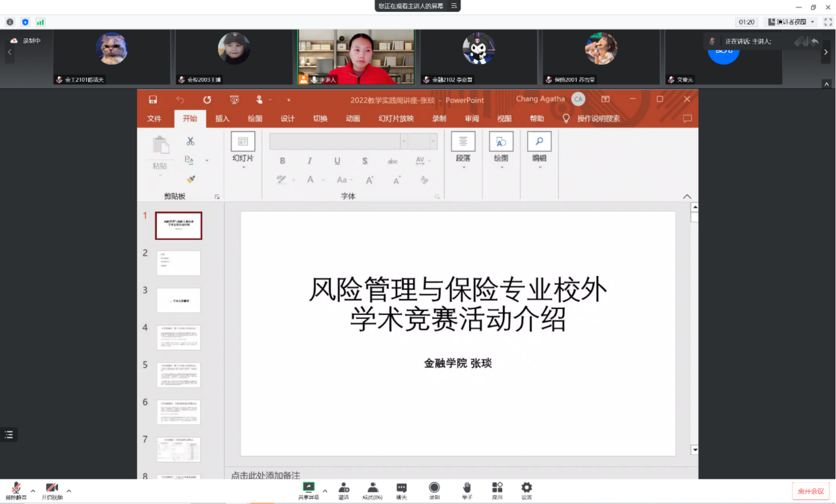This screenshot has height=504, width=836.
Task: Open the Members (86) list
Action: point(372,490)
